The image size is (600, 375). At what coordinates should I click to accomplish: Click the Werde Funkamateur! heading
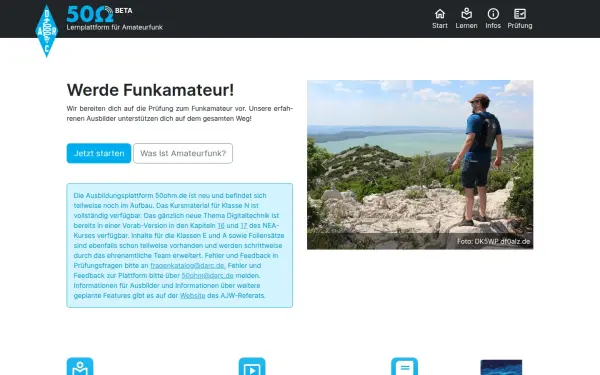[x=150, y=90]
